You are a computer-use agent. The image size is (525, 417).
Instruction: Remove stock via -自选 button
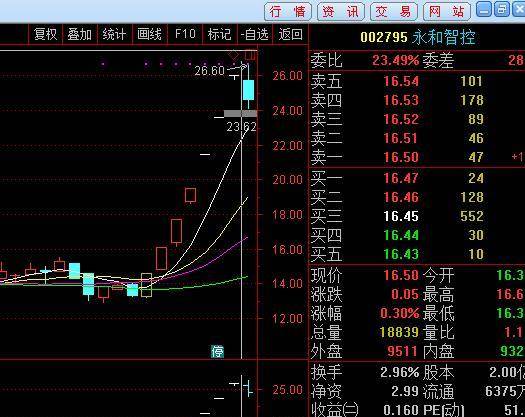pyautogui.click(x=254, y=34)
